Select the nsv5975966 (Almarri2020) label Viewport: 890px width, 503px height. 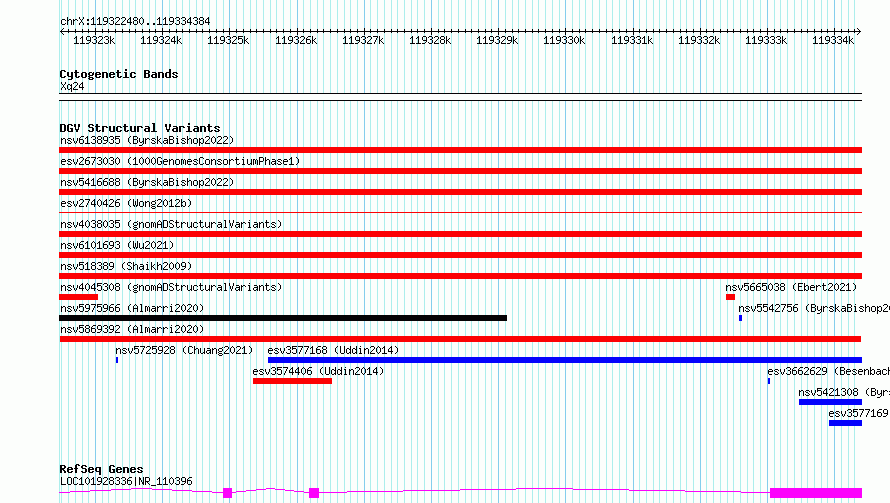click(x=132, y=308)
